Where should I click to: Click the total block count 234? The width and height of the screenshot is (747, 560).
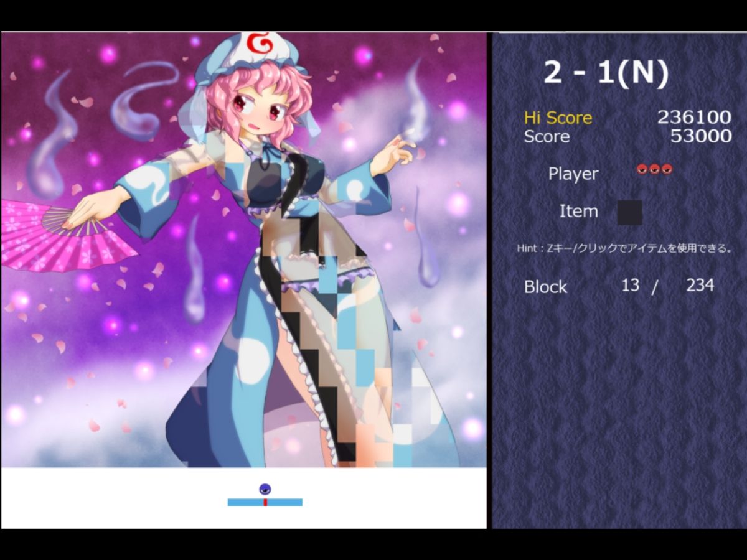pos(700,286)
